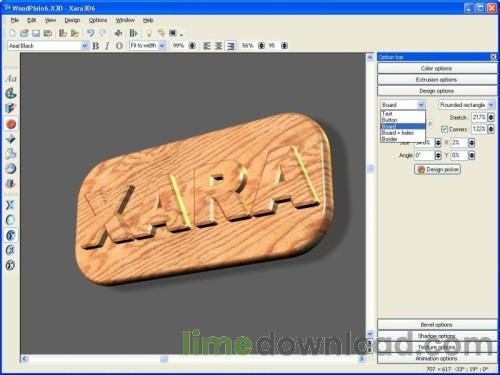Center align the text

[218, 46]
